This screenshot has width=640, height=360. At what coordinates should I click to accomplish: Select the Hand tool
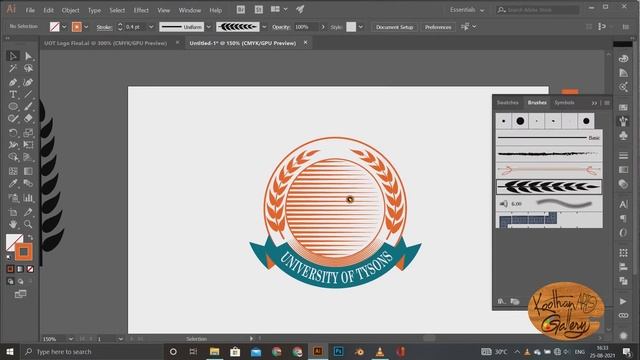coord(13,224)
